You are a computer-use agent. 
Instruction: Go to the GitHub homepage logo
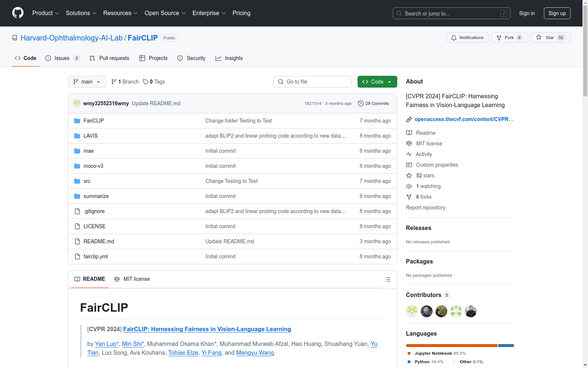tap(18, 13)
